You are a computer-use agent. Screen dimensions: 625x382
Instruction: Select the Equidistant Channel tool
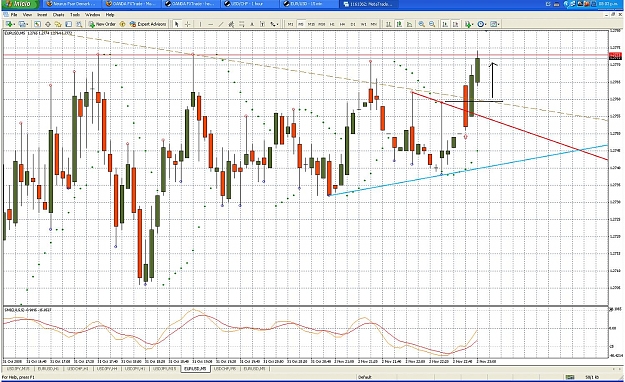pos(231,24)
